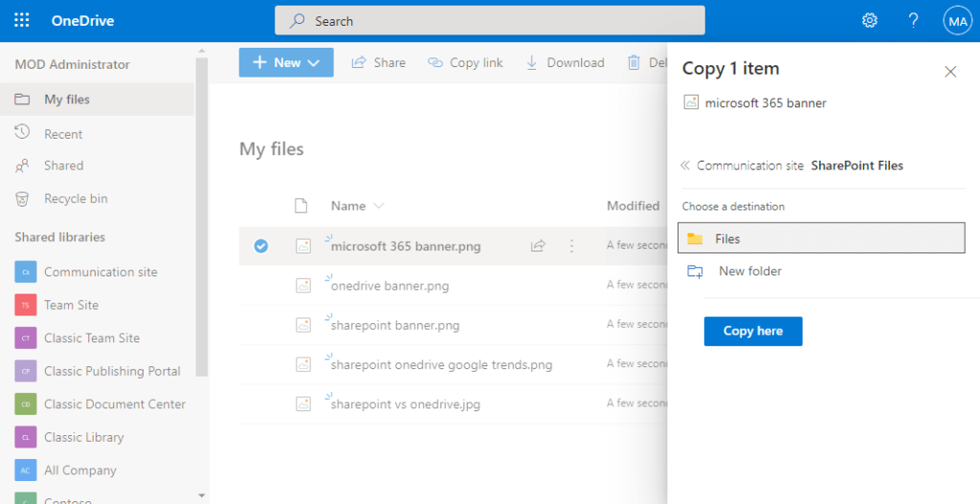Click the New folder plus icon
980x504 pixels.
coord(695,271)
